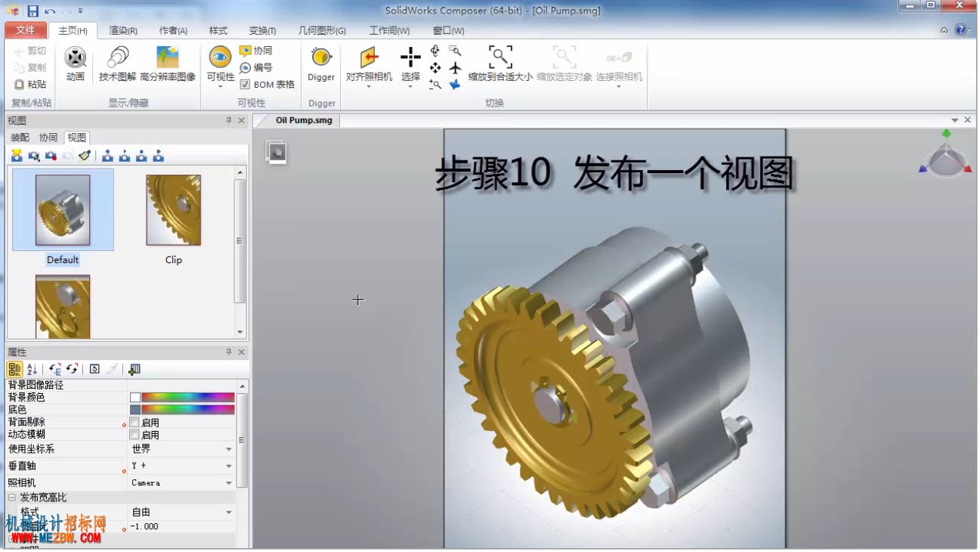
Task: Click the paper-space icon in viewport corner
Action: click(x=277, y=152)
